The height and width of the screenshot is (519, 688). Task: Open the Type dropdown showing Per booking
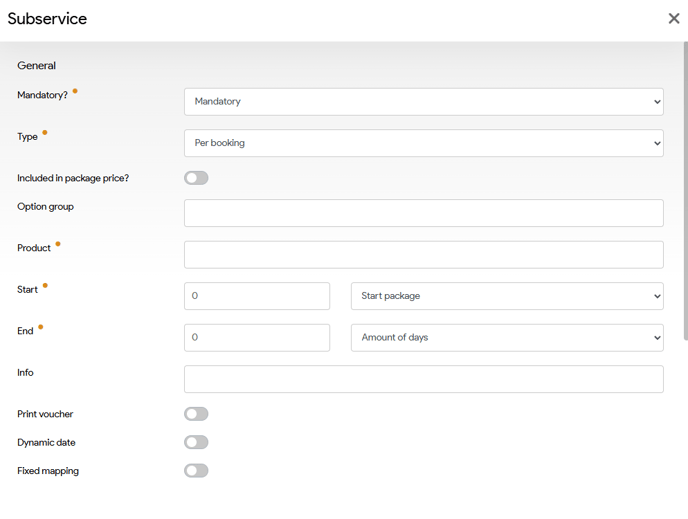coord(423,143)
